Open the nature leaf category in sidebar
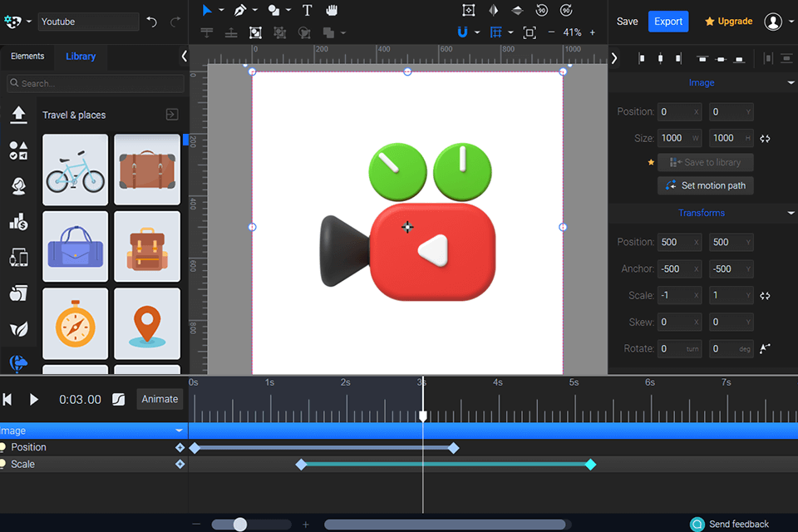The height and width of the screenshot is (532, 798). [x=19, y=329]
